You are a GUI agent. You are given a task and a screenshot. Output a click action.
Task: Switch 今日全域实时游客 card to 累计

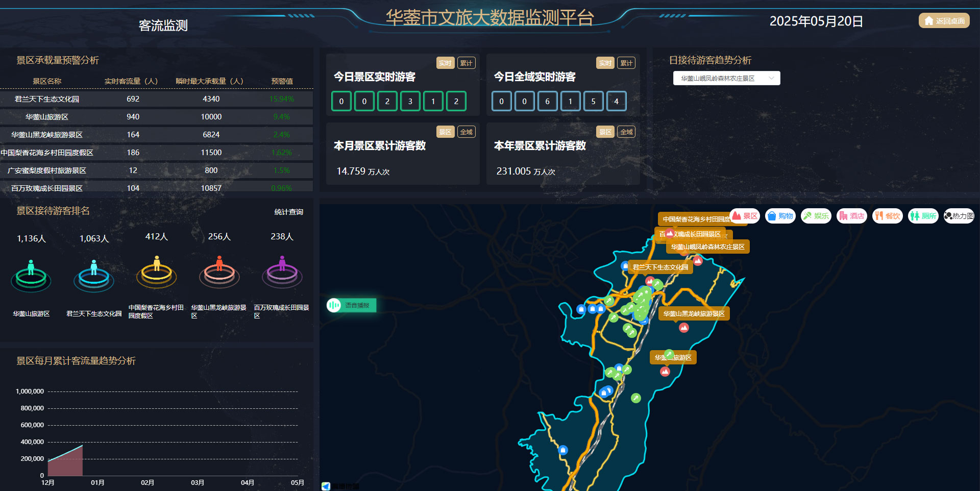click(626, 63)
